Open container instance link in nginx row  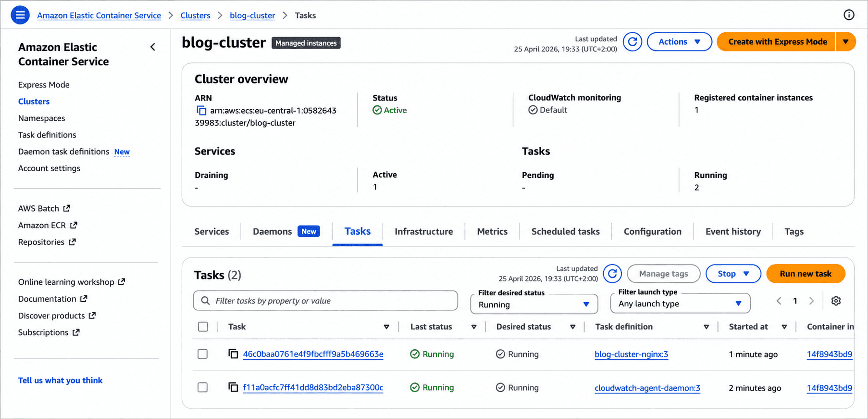click(x=830, y=354)
